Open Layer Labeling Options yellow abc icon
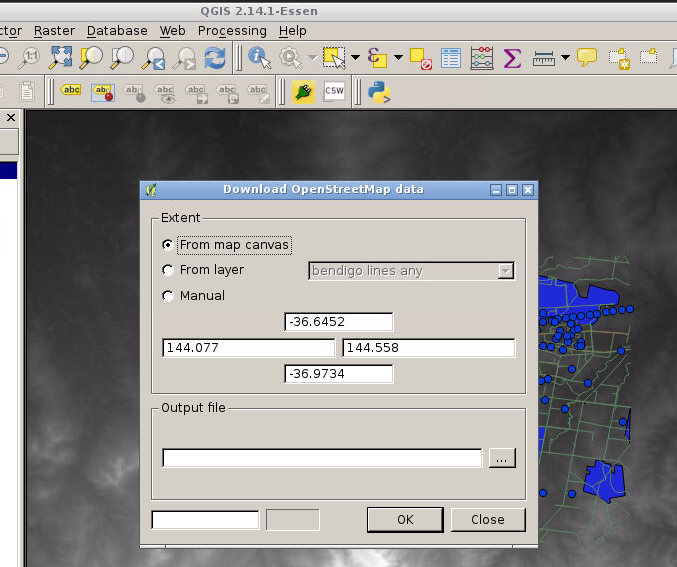This screenshot has height=567, width=677. tap(71, 91)
